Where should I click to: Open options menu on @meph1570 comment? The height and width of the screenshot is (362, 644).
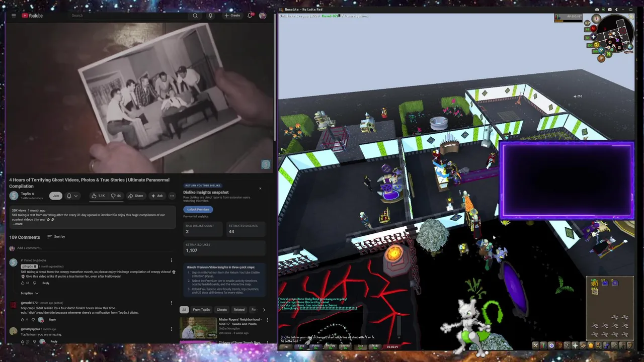click(x=171, y=303)
